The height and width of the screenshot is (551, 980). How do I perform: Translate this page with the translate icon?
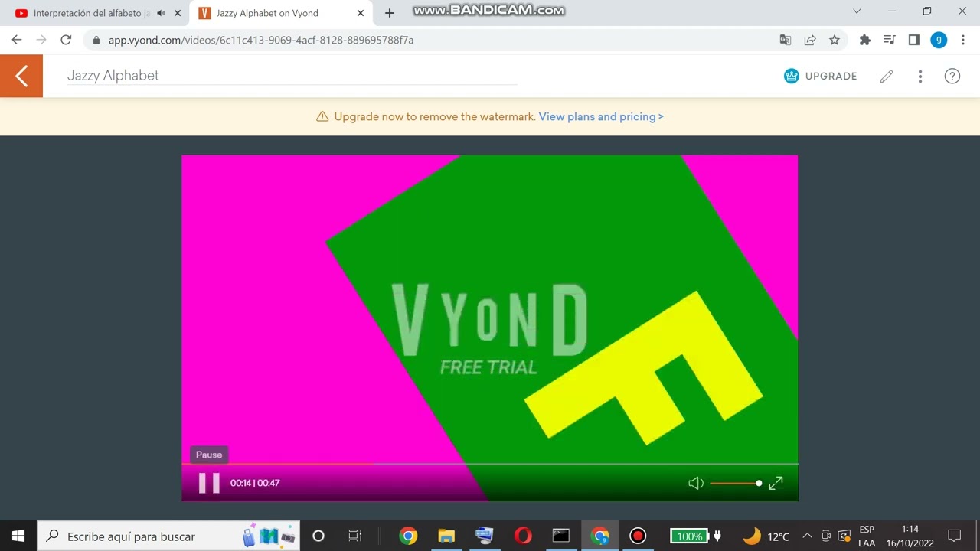pyautogui.click(x=786, y=40)
